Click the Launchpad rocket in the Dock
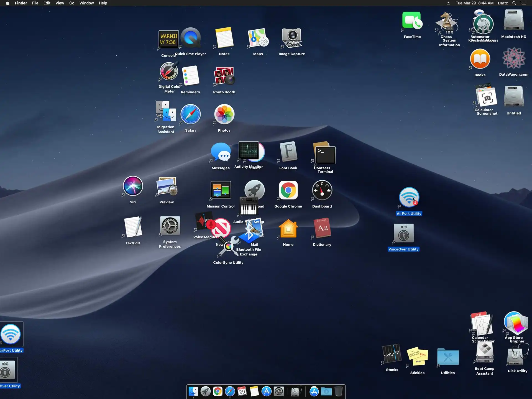Image resolution: width=532 pixels, height=399 pixels. [x=205, y=392]
